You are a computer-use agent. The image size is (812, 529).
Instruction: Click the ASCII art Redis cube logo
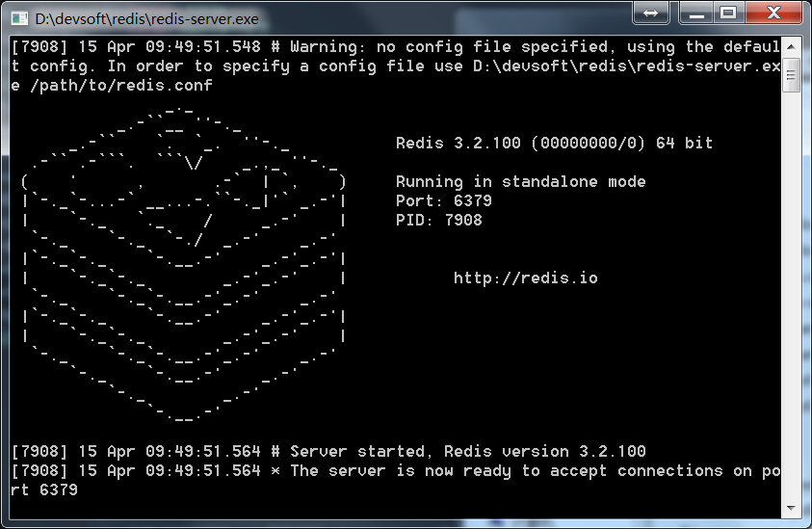coord(184,264)
